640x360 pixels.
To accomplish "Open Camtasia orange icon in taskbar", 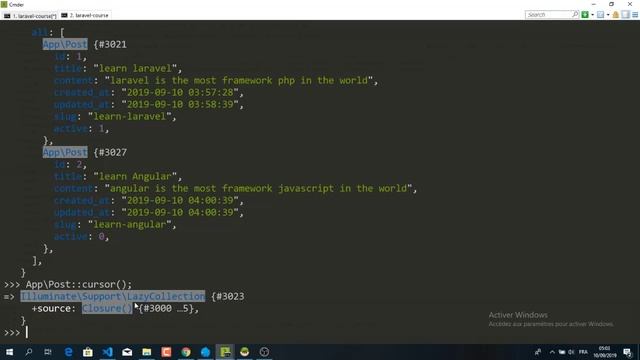I will point(166,352).
